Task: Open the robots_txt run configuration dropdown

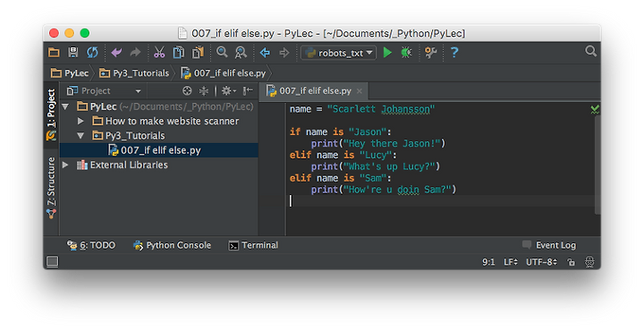Action: point(338,53)
